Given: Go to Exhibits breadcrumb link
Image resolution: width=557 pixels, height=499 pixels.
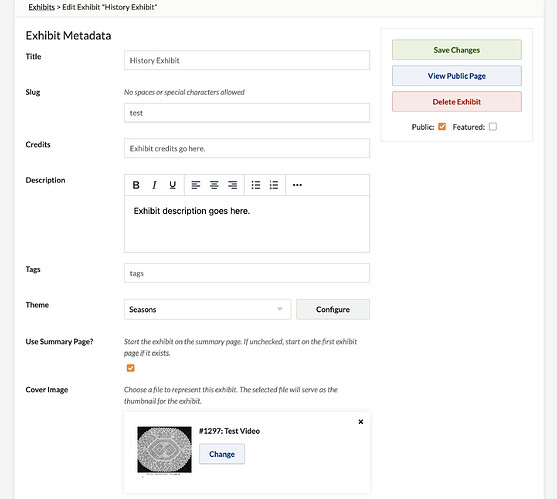Looking at the screenshot, I should pyautogui.click(x=42, y=7).
